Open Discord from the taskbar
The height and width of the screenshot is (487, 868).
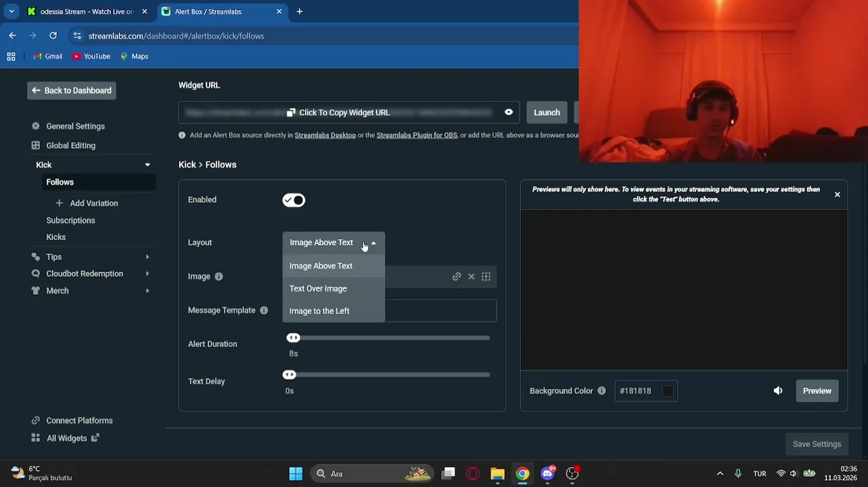[547, 473]
